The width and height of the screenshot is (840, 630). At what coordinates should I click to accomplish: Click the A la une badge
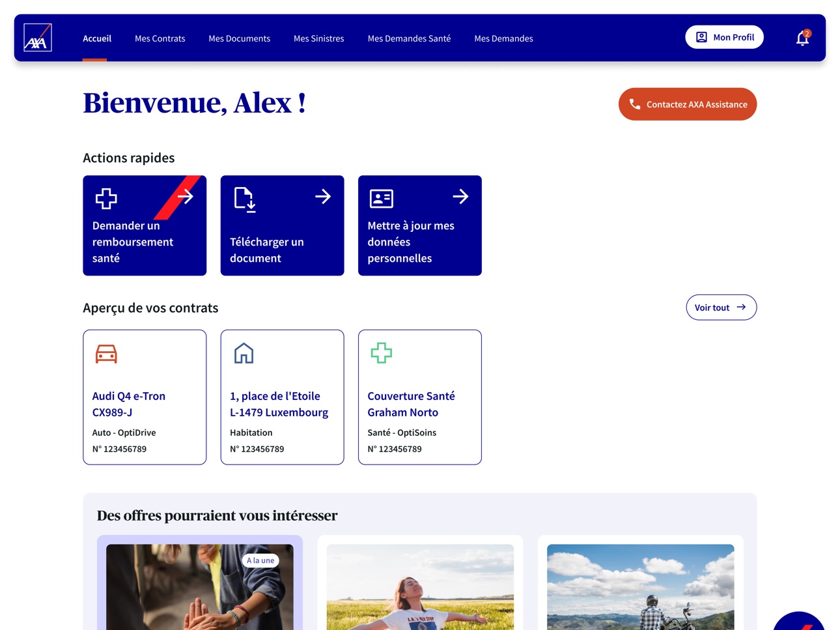(260, 560)
